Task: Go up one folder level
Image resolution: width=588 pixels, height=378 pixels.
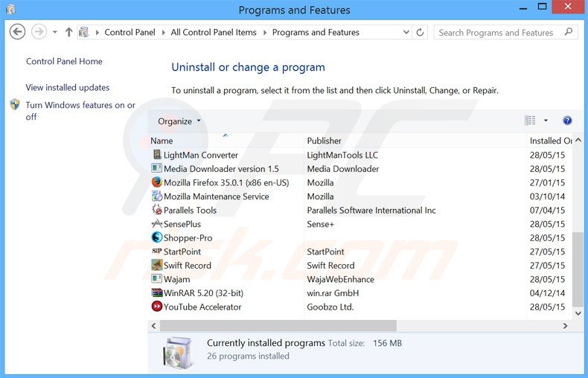Action: point(68,32)
